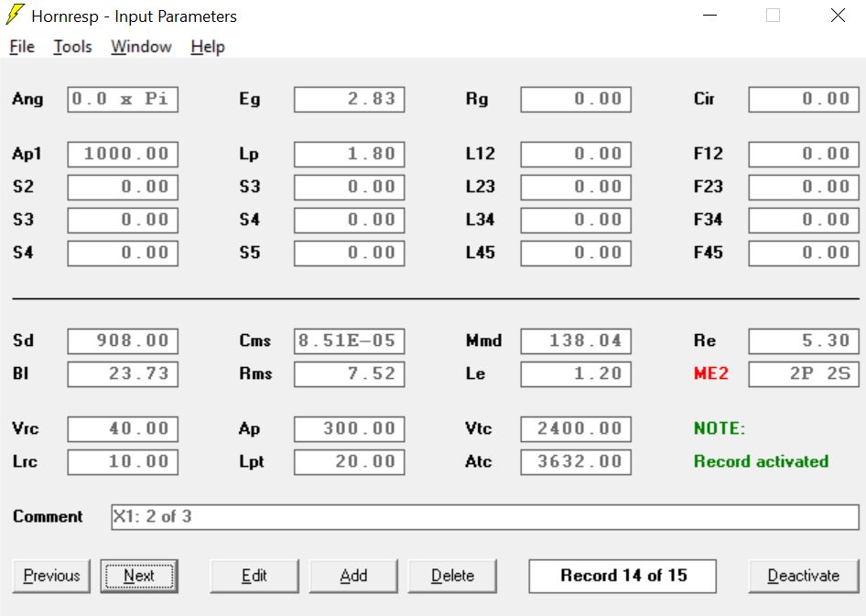Delete the current record

pos(452,577)
